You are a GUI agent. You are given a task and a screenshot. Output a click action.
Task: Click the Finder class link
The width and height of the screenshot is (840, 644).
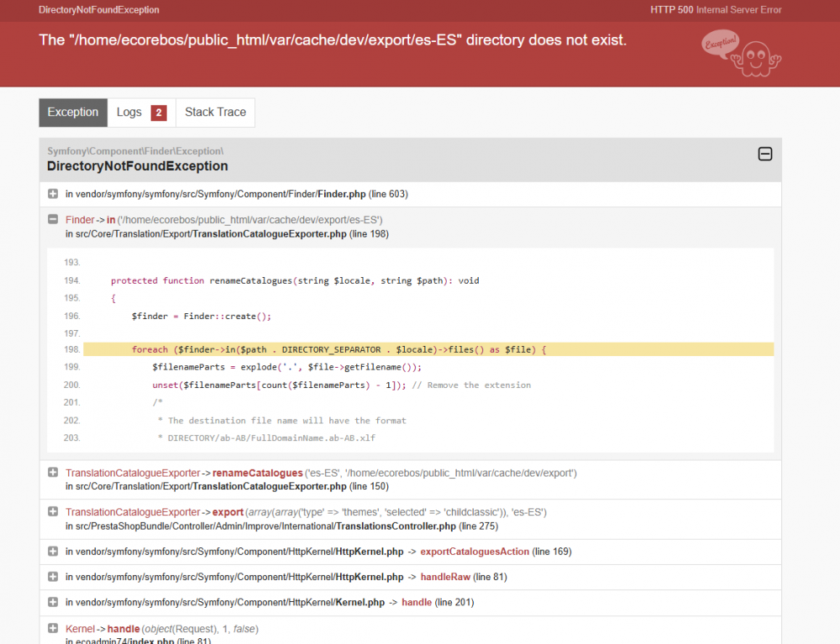[80, 220]
